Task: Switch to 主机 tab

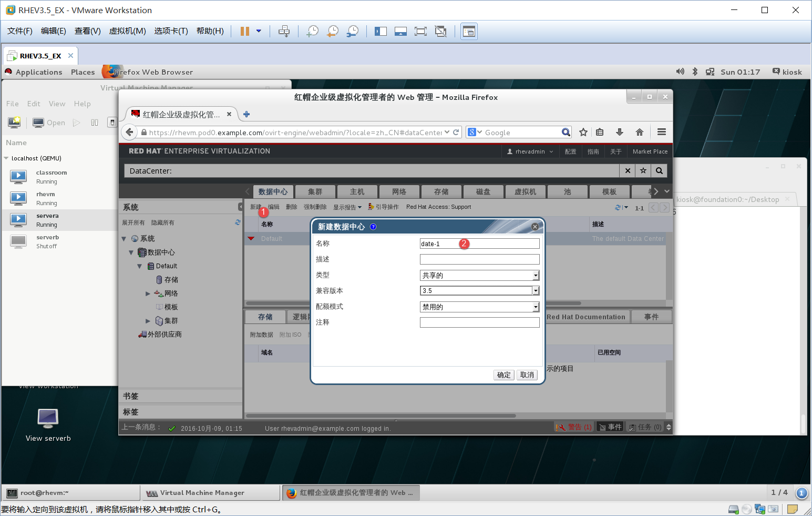Action: click(357, 191)
